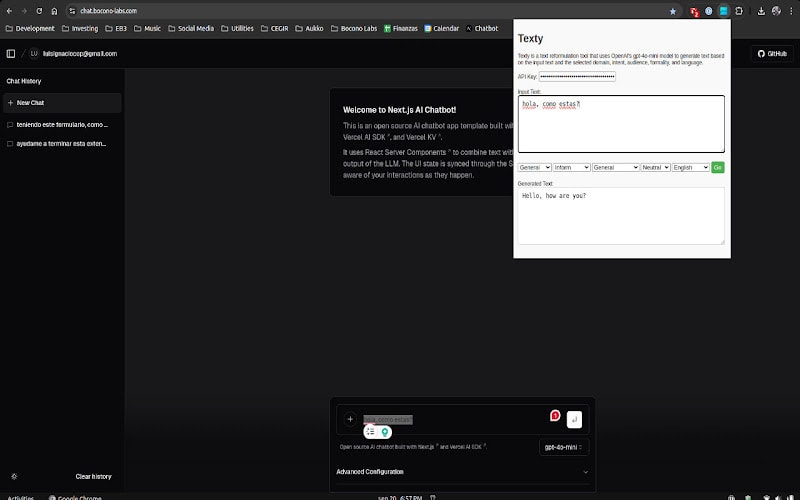
Task: Open the Chatbot bookmark
Action: (x=482, y=29)
